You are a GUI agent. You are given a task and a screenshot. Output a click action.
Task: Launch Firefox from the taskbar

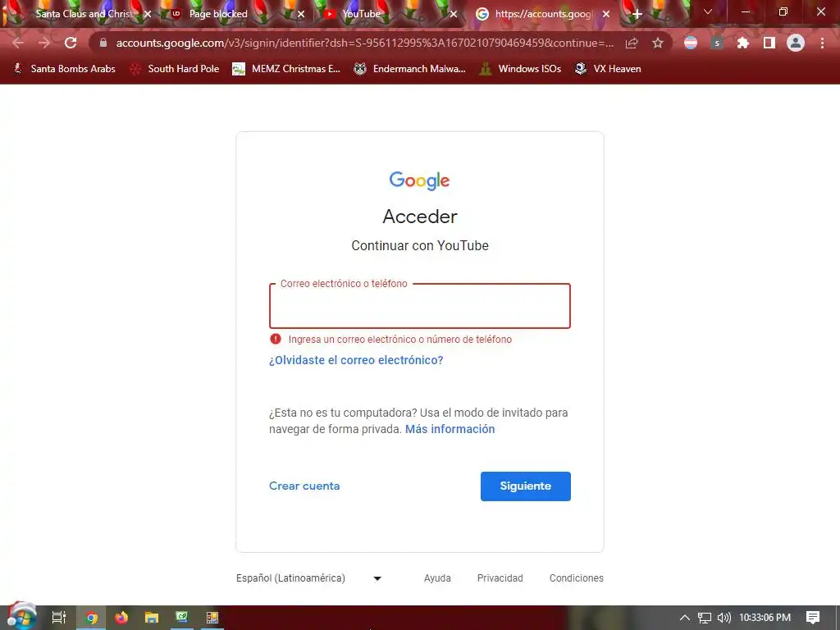click(121, 618)
